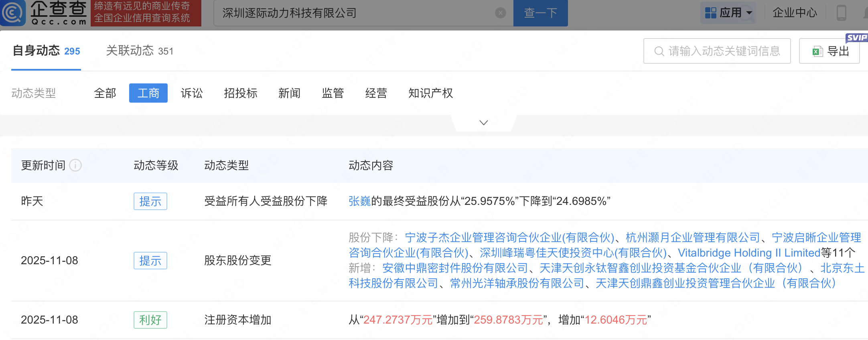
Task: Click the company name search input field
Action: (x=357, y=13)
